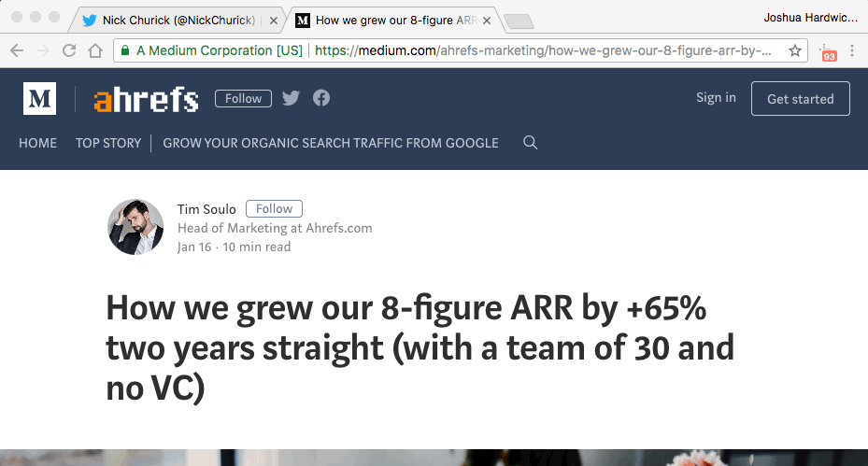Go forward in browser history
Screen dimensions: 868x466
pos(43,51)
